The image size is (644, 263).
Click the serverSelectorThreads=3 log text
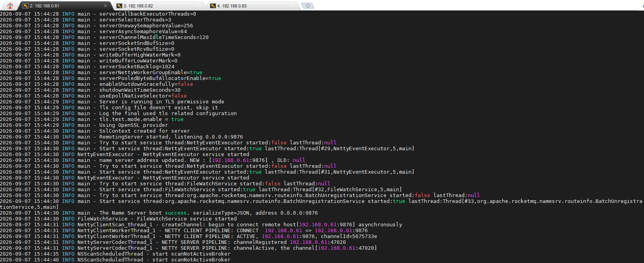(135, 20)
